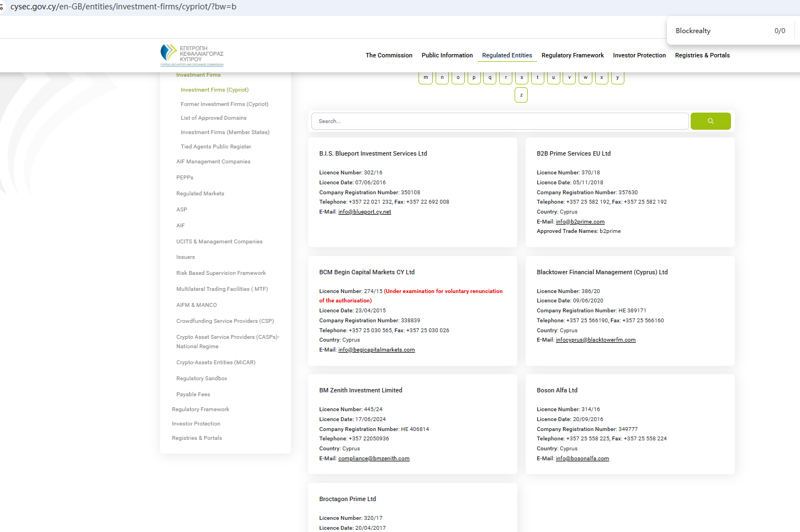Open Registries & Portals top menu

coord(702,56)
